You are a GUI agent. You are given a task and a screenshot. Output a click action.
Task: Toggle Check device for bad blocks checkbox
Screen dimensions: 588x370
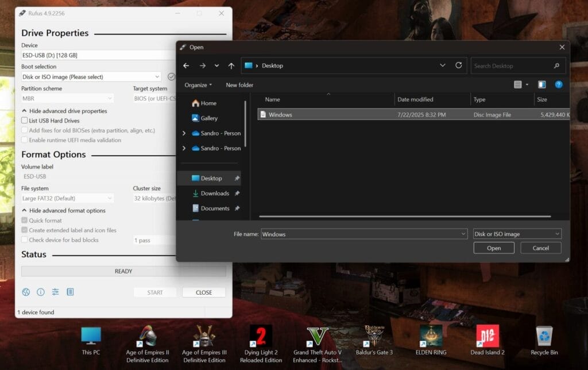coord(24,240)
